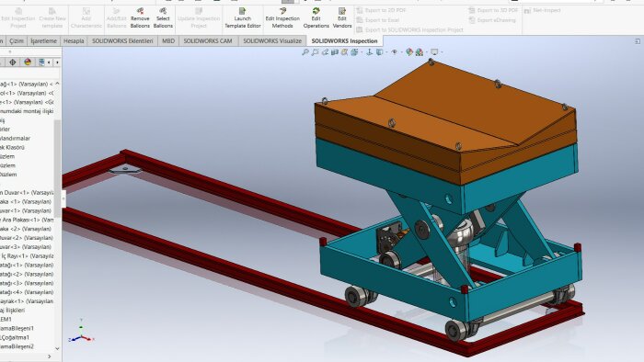Click the Edit Appearance color ball icon

click(x=409, y=52)
